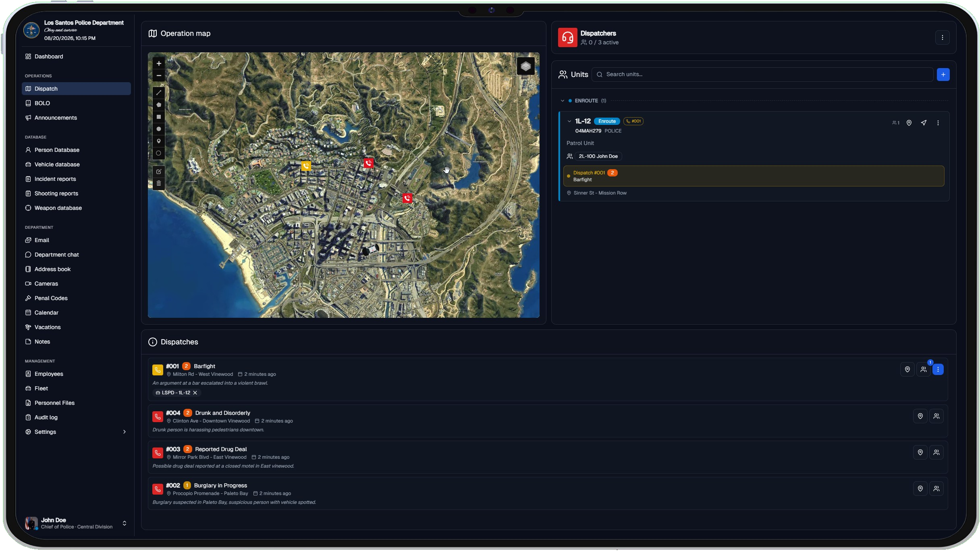Viewport: 980px width, 551px height.
Task: Locate unit 1L-12 on the map
Action: [x=909, y=123]
